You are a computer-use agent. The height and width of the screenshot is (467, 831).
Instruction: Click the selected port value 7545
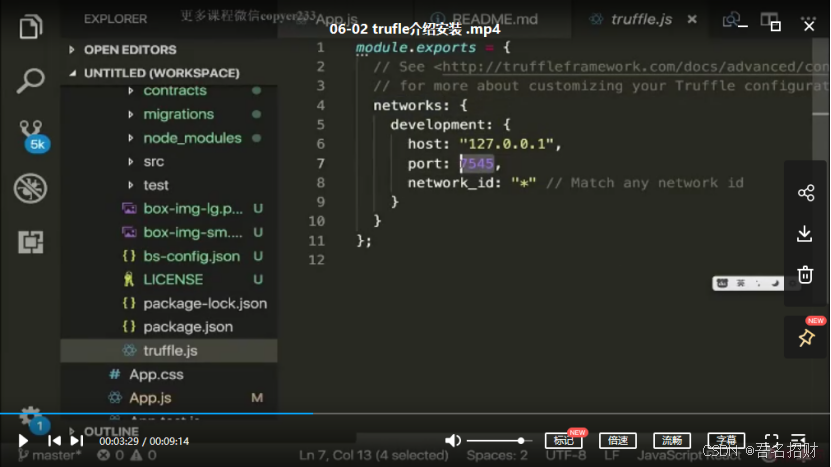[x=477, y=163]
